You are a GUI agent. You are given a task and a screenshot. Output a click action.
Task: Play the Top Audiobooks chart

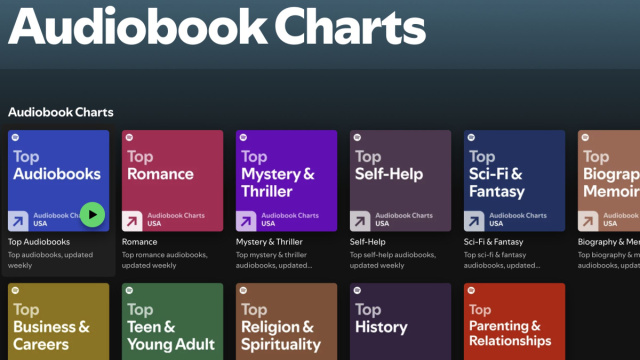coord(92,215)
